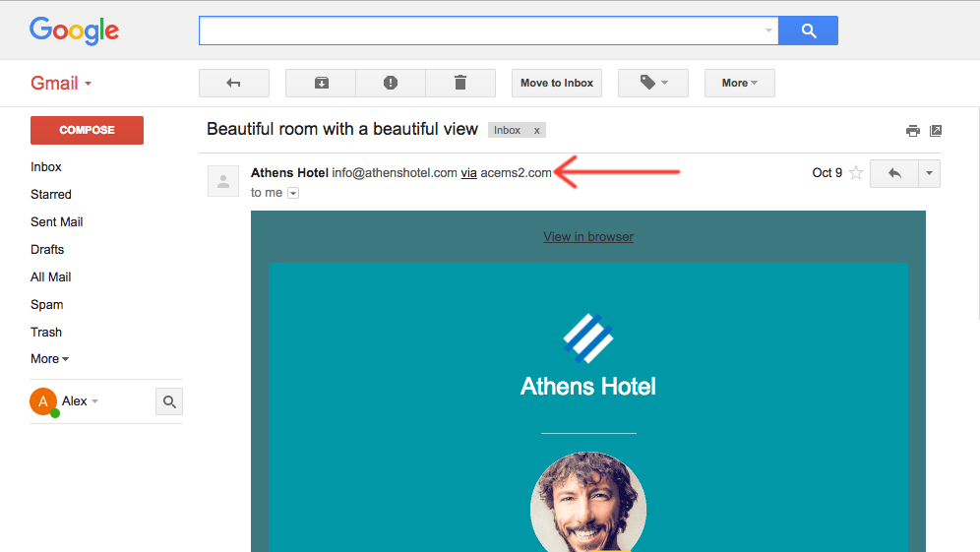Print the email using printer icon

point(912,131)
